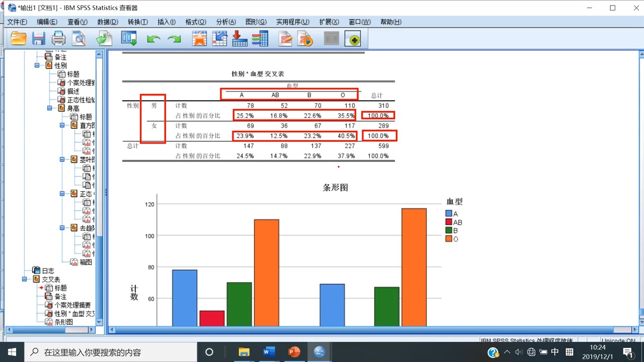
Task: Open the 图形(G) menu
Action: [x=256, y=22]
